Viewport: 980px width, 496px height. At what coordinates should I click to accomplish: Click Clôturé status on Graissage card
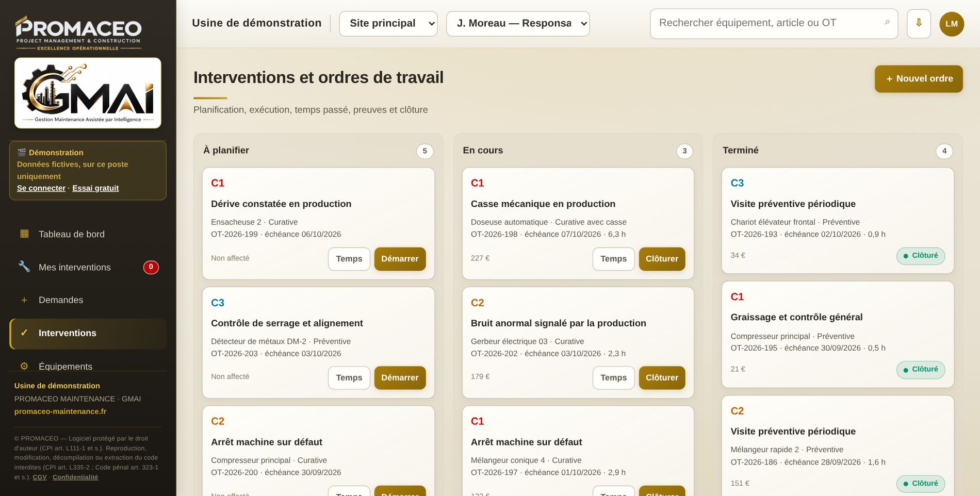(x=921, y=370)
